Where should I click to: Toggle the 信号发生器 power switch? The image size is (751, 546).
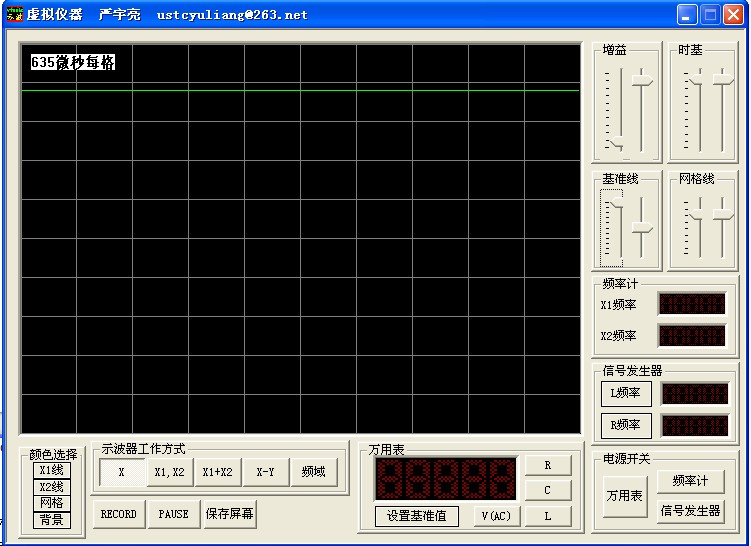point(690,510)
